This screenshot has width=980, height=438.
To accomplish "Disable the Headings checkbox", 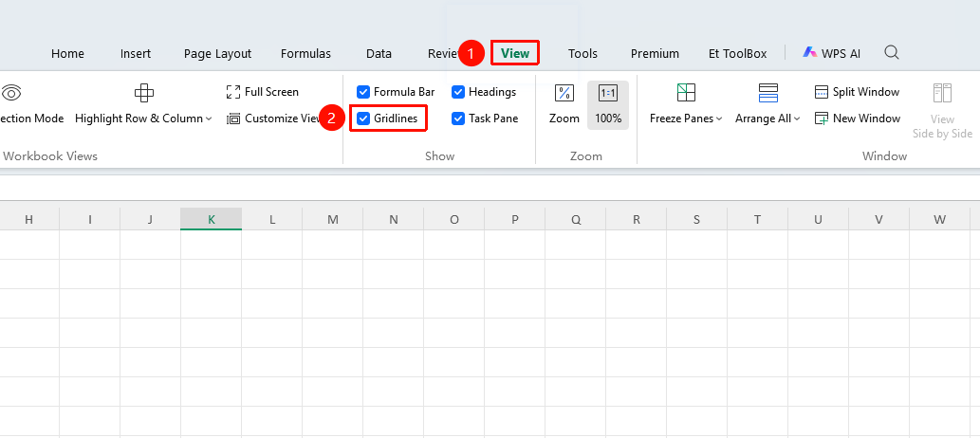I will (x=458, y=92).
